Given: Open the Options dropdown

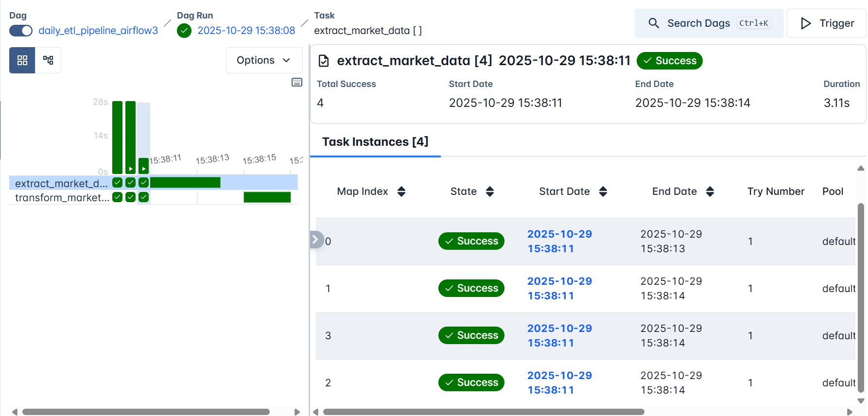Looking at the screenshot, I should (x=264, y=60).
